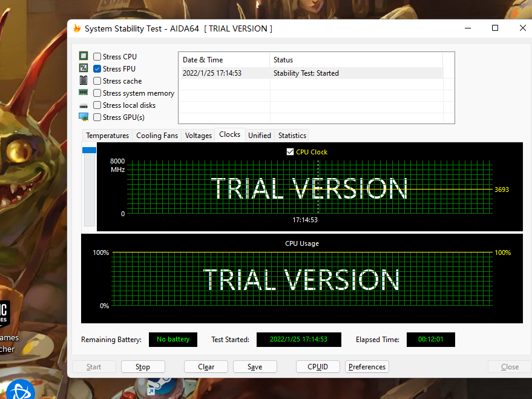Switch to the Cooling Fans tab
The width and height of the screenshot is (532, 399).
click(x=157, y=136)
